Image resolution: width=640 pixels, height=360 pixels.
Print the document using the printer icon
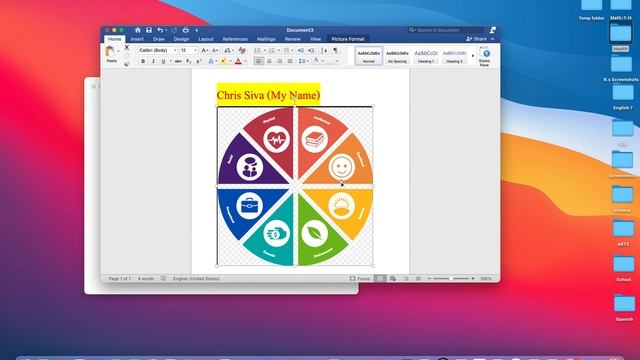[186, 30]
